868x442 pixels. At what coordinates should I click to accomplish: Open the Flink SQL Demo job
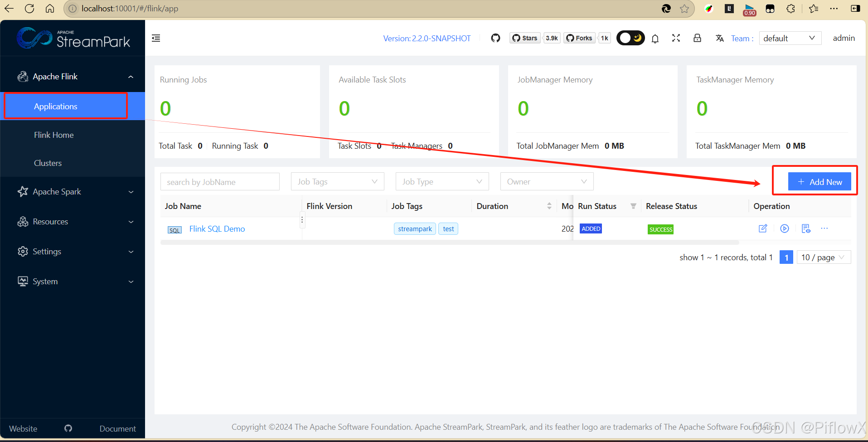pyautogui.click(x=217, y=229)
